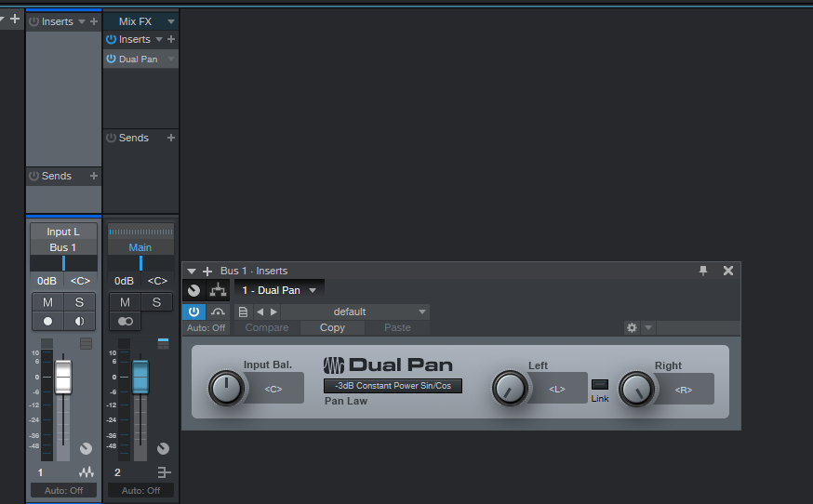Screen dimensions: 813x504
Task: Click the Right pan knob
Action: click(636, 389)
